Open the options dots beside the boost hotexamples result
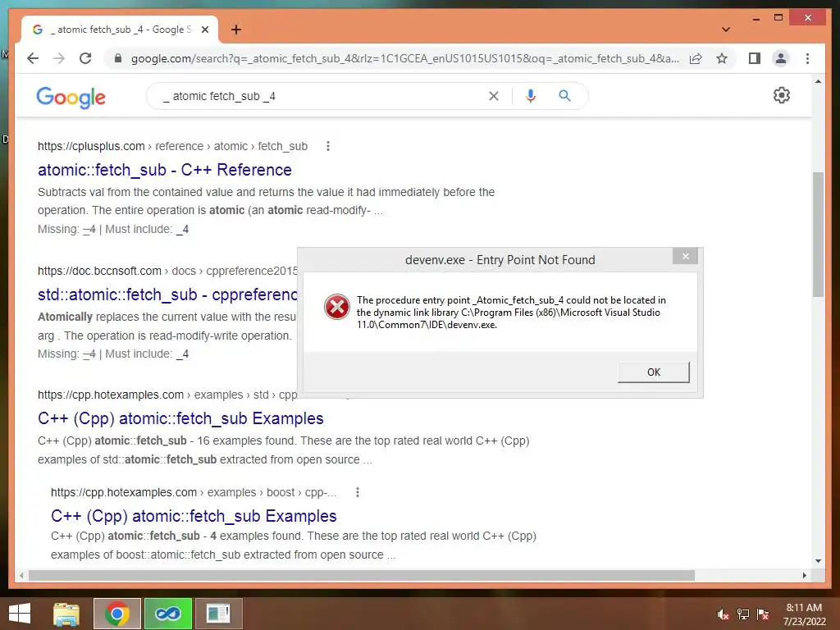This screenshot has width=840, height=630. click(358, 492)
